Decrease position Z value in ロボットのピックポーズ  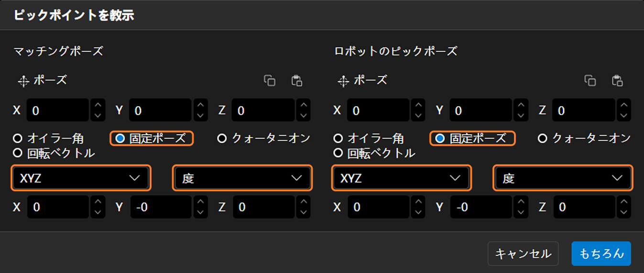(623, 115)
